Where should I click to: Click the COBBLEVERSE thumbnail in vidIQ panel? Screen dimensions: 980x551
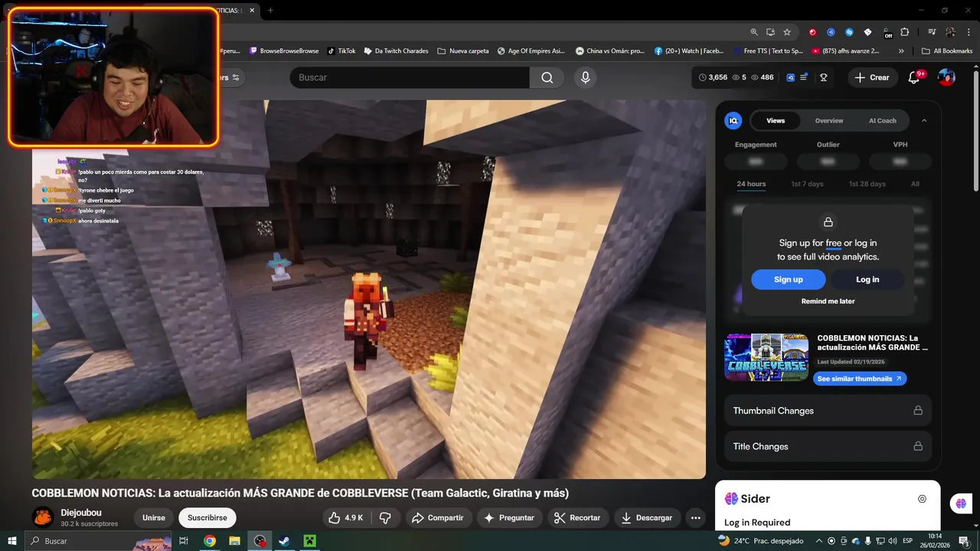766,357
